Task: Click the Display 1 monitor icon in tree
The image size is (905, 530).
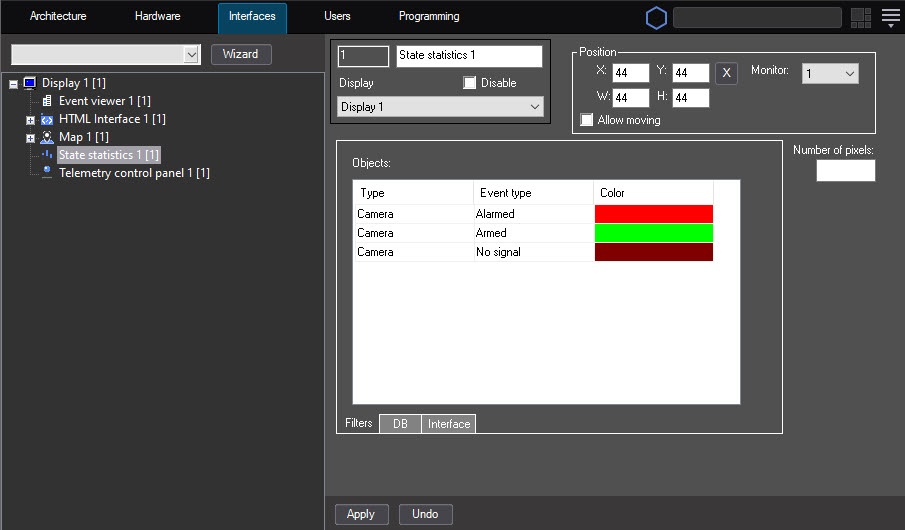Action: pyautogui.click(x=29, y=83)
